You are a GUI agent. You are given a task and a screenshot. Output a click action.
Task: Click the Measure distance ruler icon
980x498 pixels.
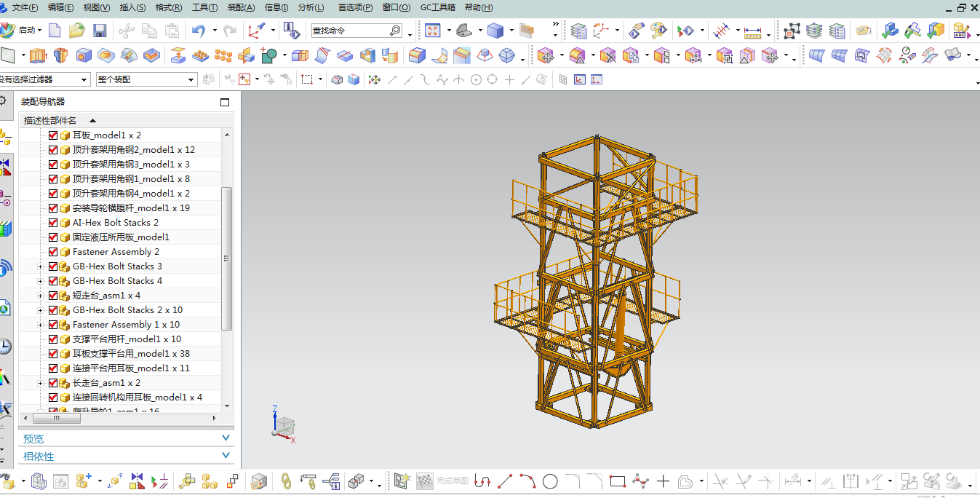pyautogui.click(x=752, y=31)
